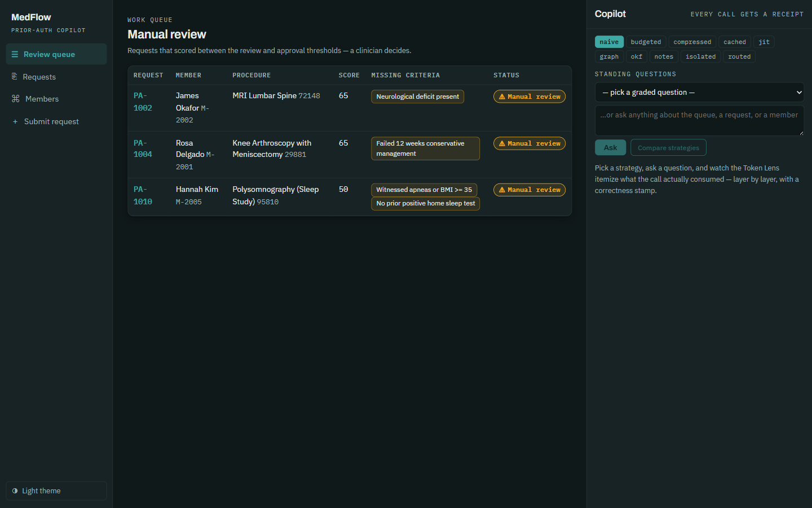Toggle the Light theme button
812x508 pixels.
(56, 491)
